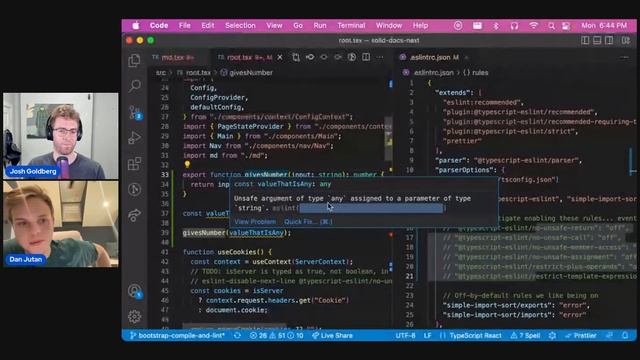
Task: Open the Manage gear in activity bar
Action: [134, 316]
